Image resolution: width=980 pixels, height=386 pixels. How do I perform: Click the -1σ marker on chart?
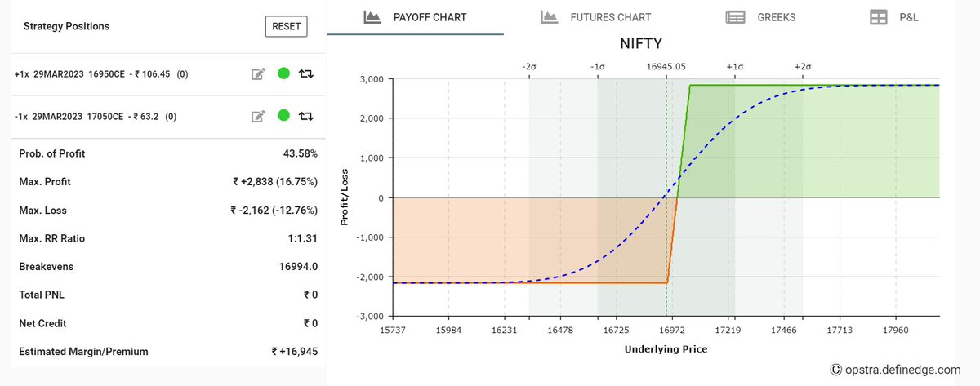coord(597,66)
